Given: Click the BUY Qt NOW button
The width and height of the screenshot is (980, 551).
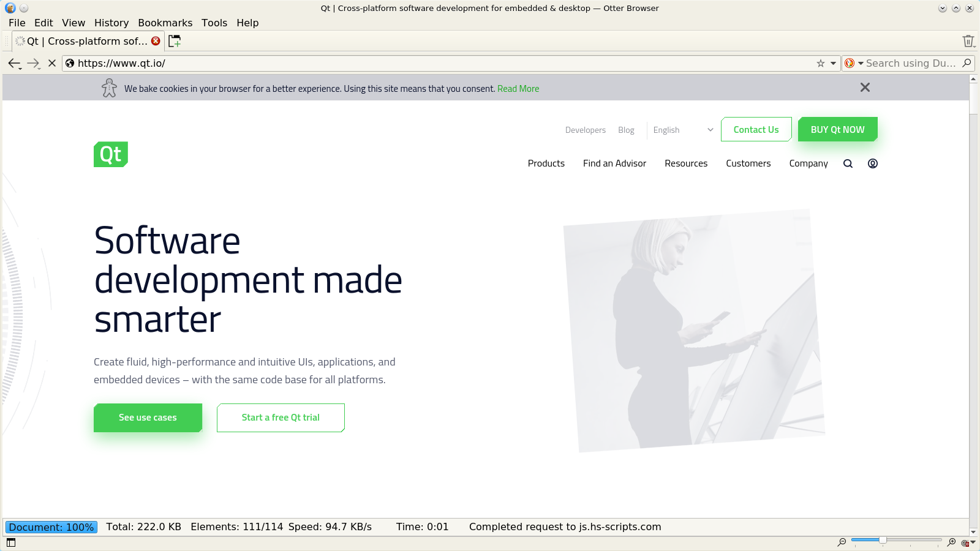Looking at the screenshot, I should coord(837,129).
